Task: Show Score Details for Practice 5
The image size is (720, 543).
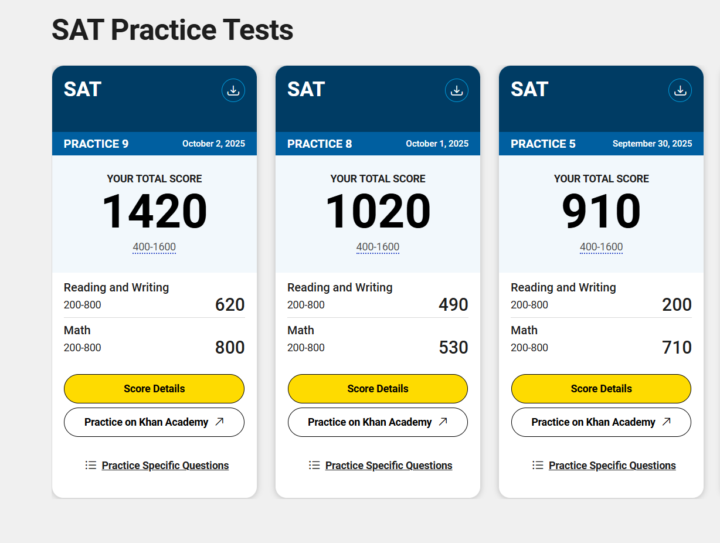Action: (601, 389)
